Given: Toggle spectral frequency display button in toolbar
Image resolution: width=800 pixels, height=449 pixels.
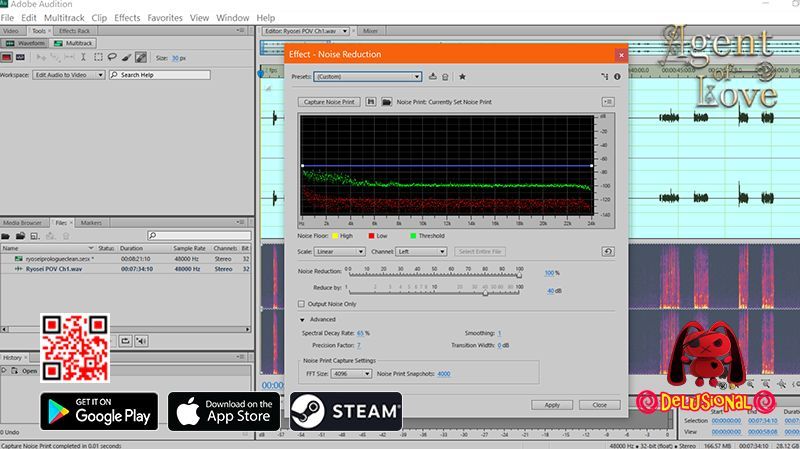Looking at the screenshot, I should pyautogui.click(x=7, y=57).
